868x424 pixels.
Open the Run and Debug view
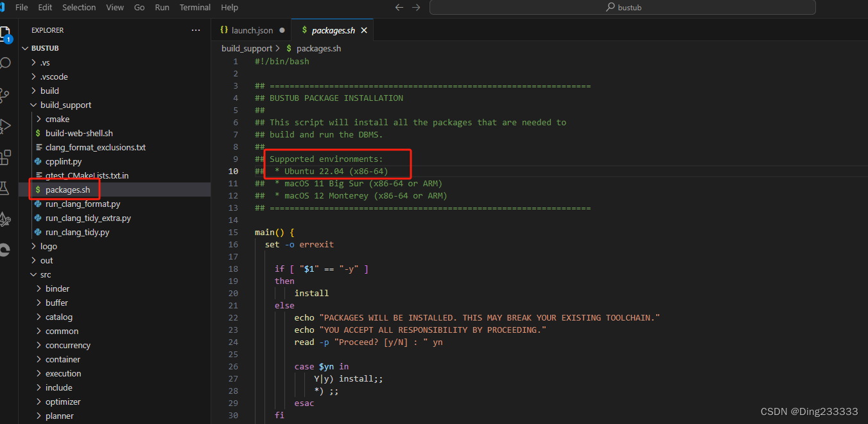(x=4, y=126)
